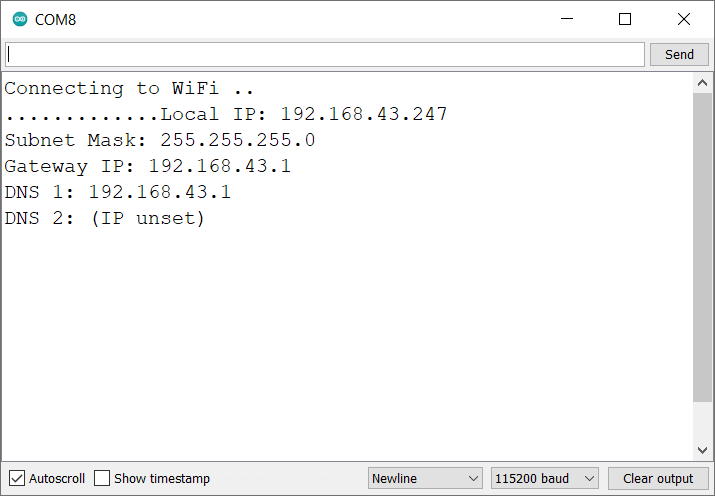
Task: Click the COM8 title bar text
Action: 56,19
